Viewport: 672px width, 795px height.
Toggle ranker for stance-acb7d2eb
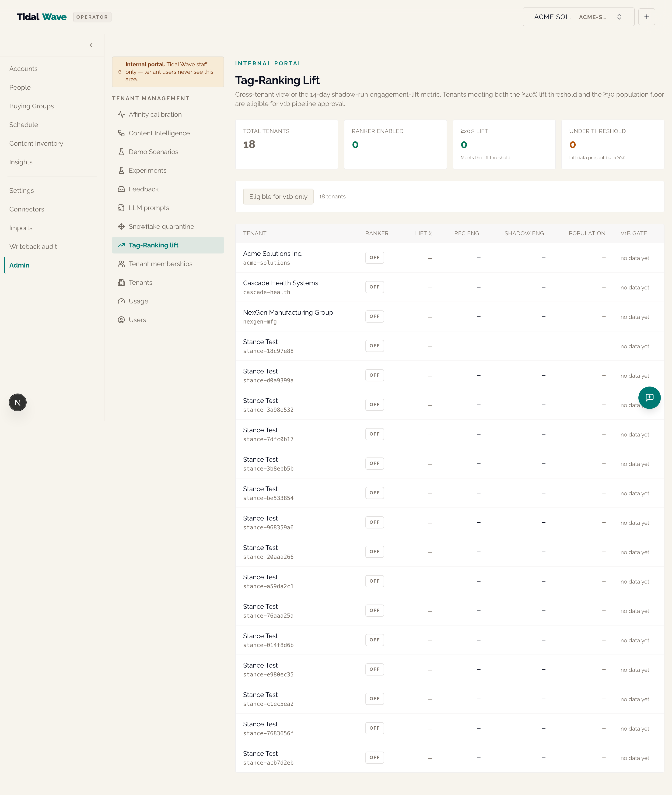coord(374,757)
